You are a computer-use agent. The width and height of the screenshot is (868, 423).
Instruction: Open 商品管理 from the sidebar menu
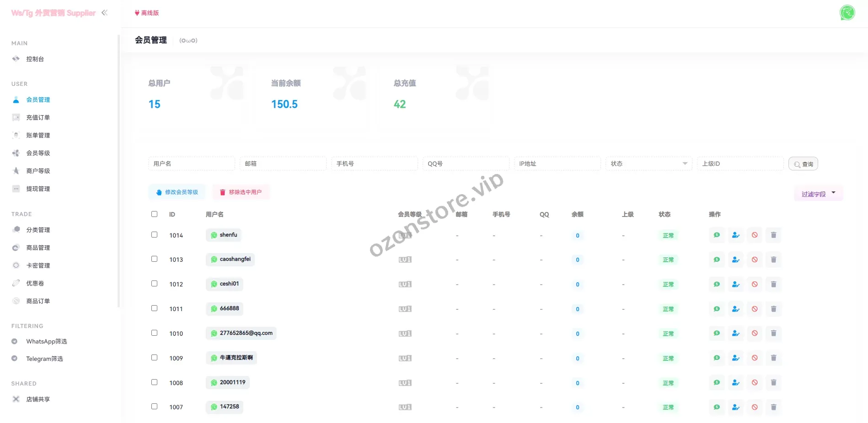[38, 248]
